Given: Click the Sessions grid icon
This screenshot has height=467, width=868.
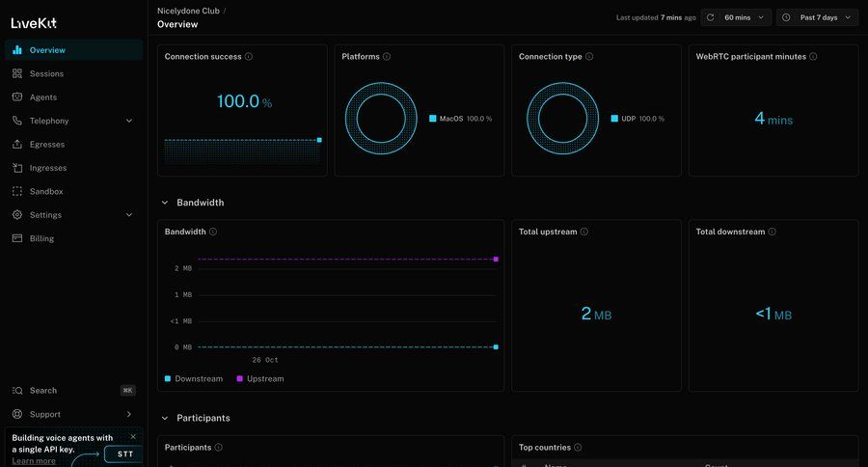Looking at the screenshot, I should point(17,73).
